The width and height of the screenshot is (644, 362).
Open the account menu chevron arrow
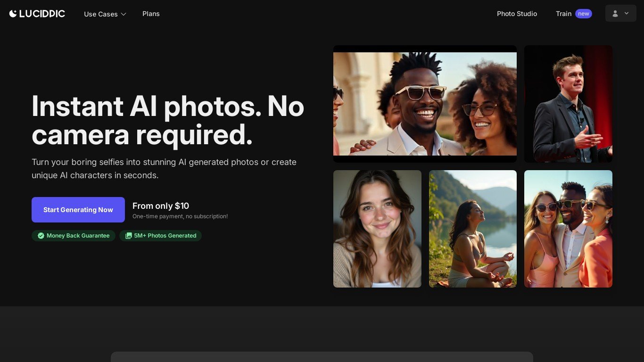coord(627,14)
